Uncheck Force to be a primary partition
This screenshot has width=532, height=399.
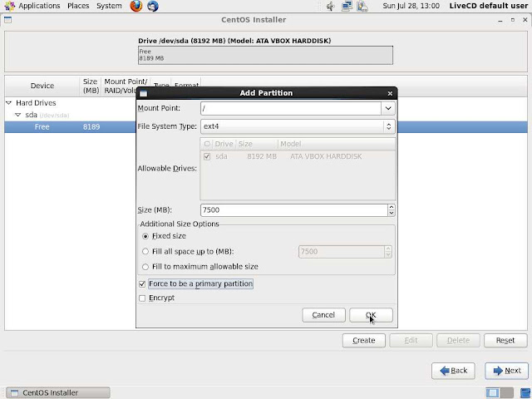point(142,284)
